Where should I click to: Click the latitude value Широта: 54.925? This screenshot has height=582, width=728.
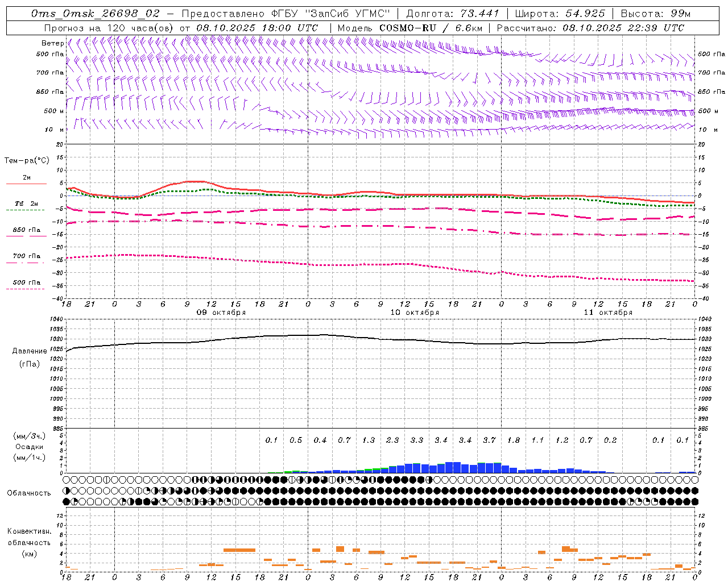click(x=560, y=14)
